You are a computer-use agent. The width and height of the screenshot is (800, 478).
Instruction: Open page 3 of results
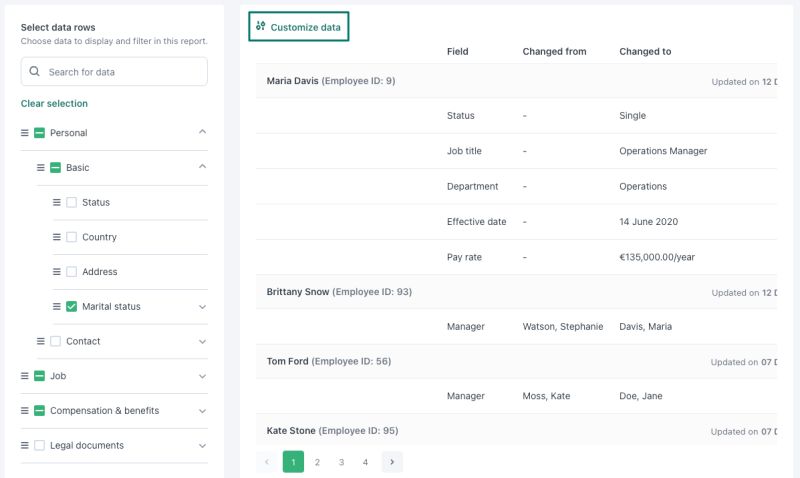(x=341, y=462)
